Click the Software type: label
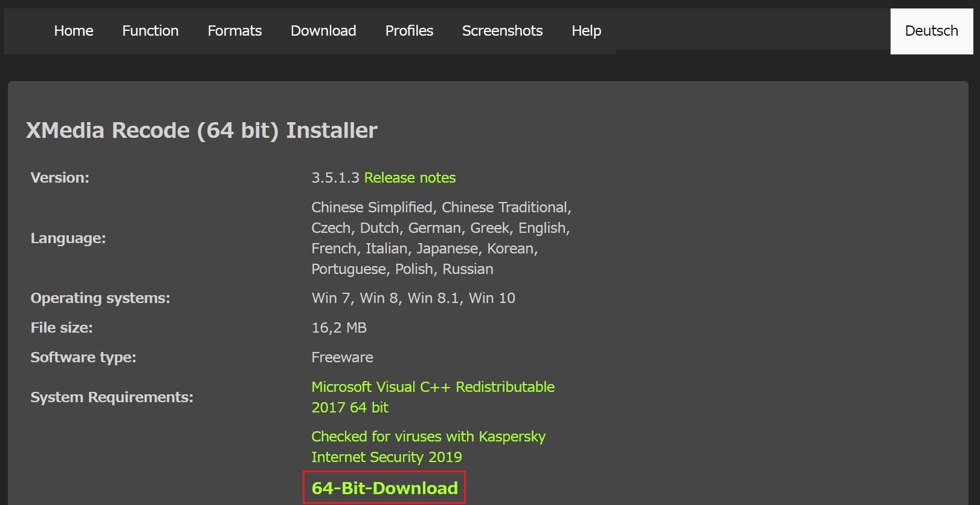Screen dimensions: 980x505 click(83, 357)
